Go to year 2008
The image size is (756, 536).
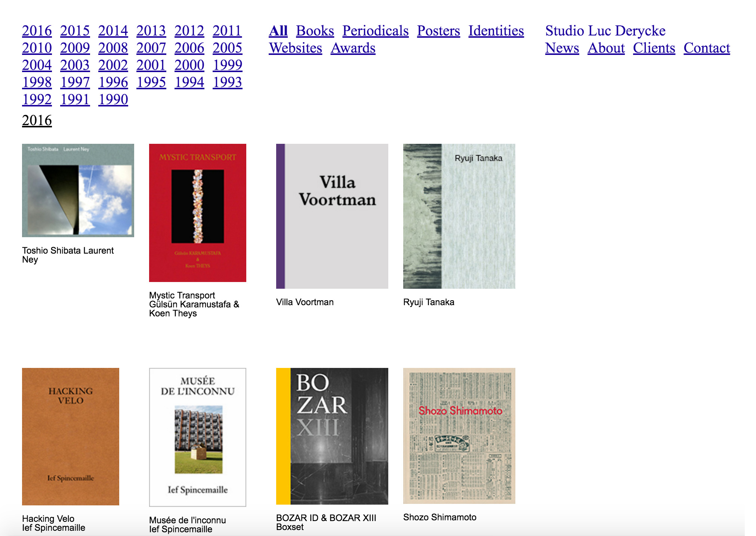[x=113, y=48]
